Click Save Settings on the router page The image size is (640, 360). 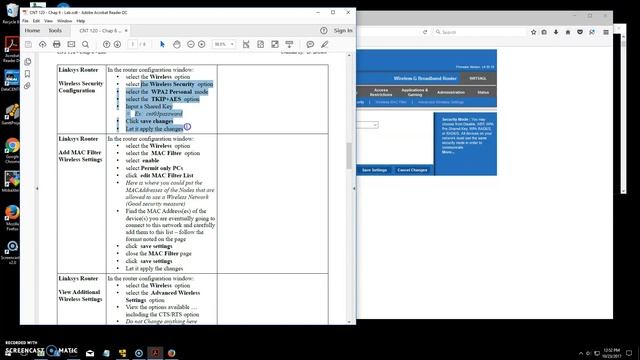coord(374,170)
